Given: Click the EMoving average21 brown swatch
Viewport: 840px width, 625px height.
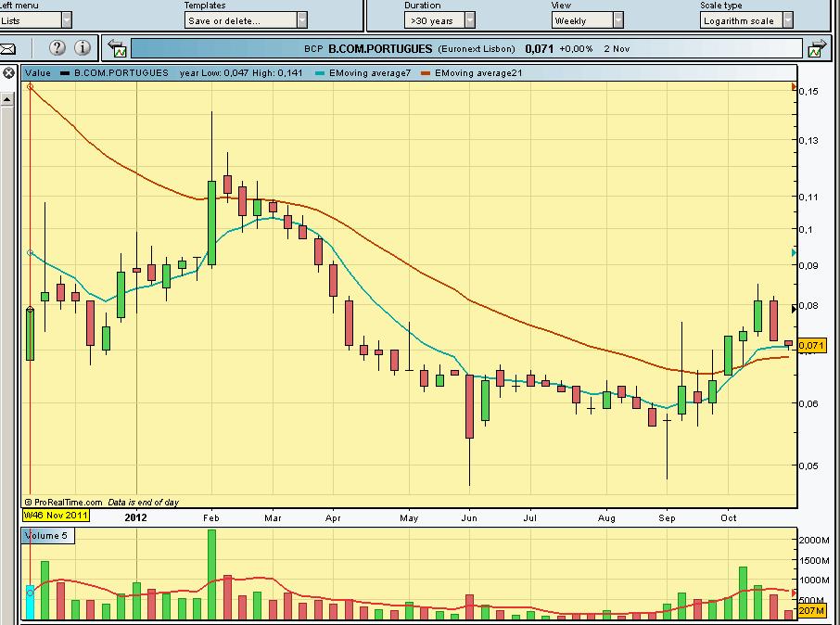Looking at the screenshot, I should [426, 73].
